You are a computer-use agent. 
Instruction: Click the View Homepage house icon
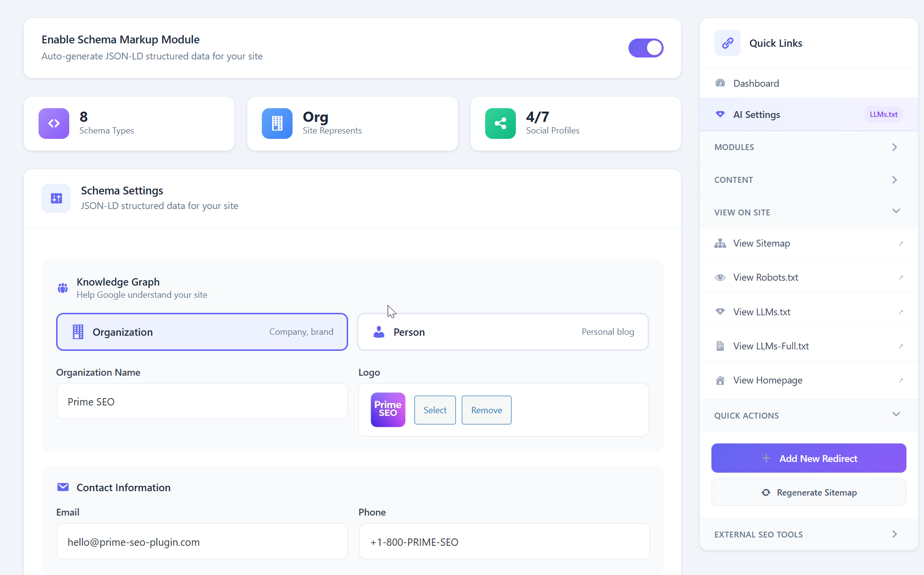[720, 380]
